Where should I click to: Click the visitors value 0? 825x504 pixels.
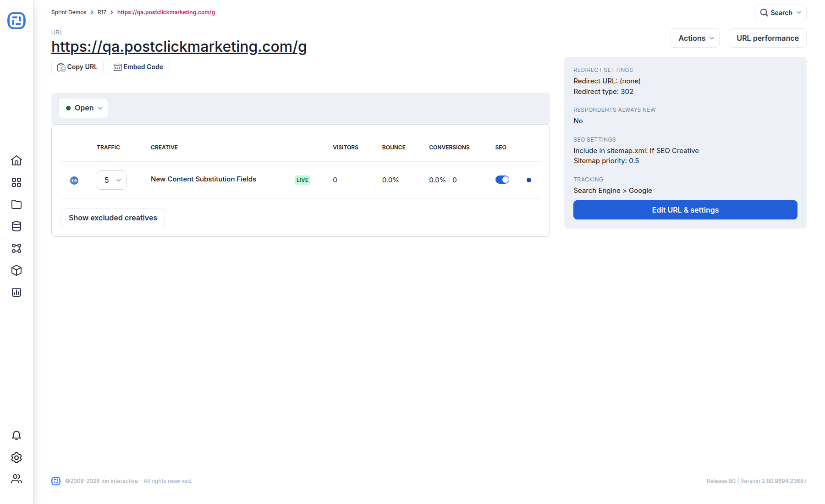pos(335,180)
